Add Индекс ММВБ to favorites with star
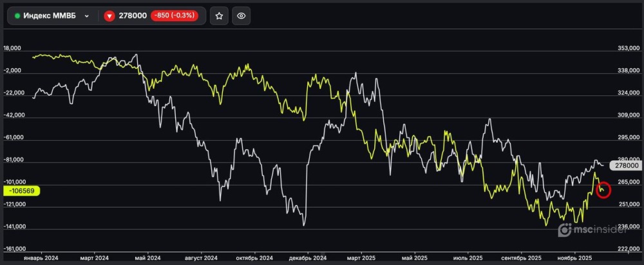This screenshot has width=644, height=265. click(219, 16)
